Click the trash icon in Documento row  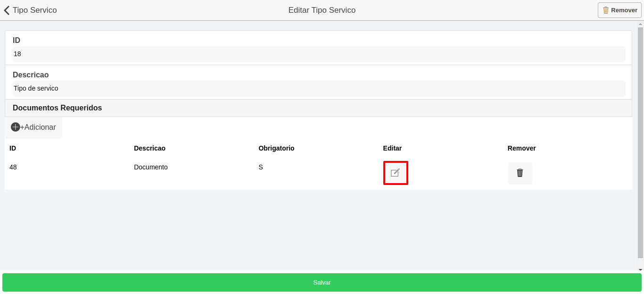coord(520,173)
